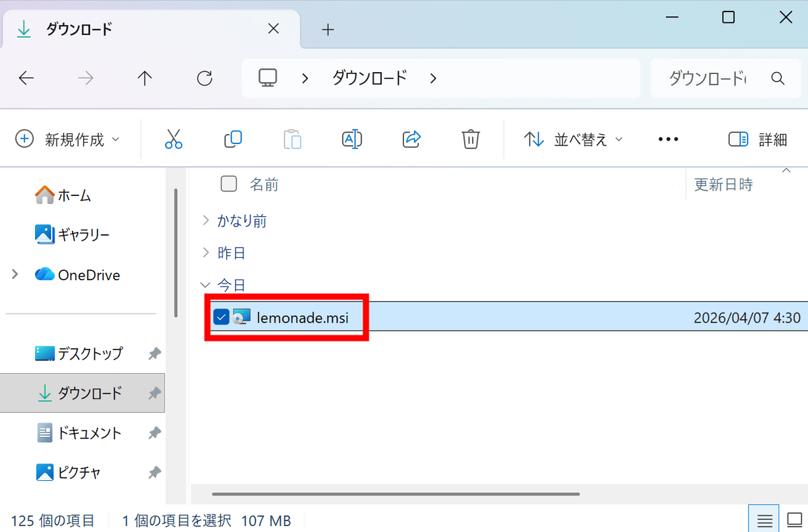
Task: Expand the かなり前 group
Action: point(206,220)
